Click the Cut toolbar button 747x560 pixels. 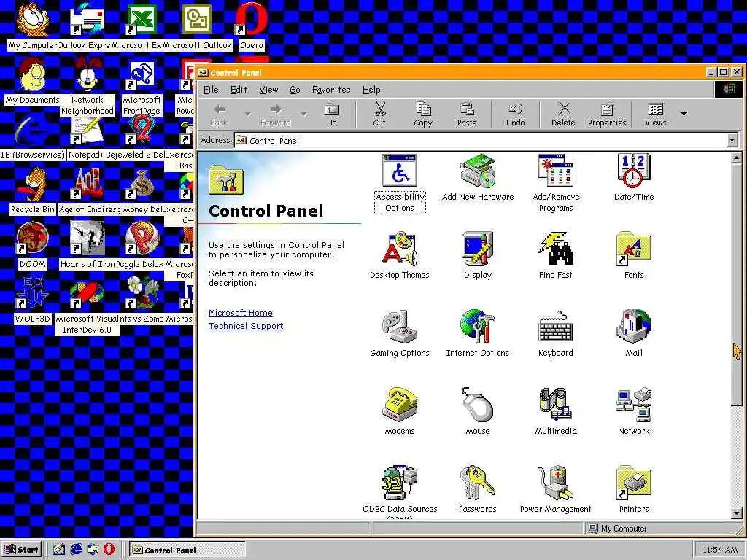pyautogui.click(x=379, y=114)
